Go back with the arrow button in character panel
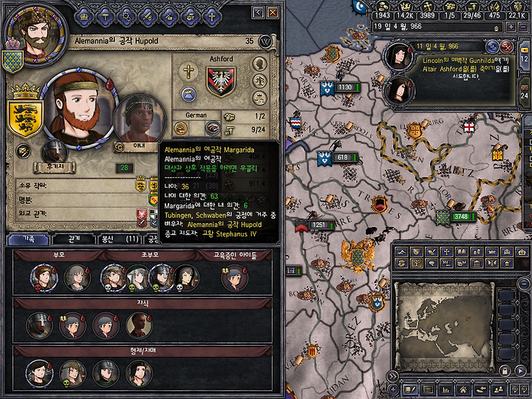The height and width of the screenshot is (399, 532). pyautogui.click(x=258, y=13)
